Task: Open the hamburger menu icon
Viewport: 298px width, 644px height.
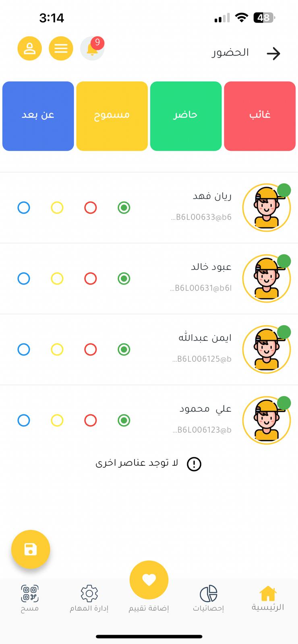Action: (61, 49)
